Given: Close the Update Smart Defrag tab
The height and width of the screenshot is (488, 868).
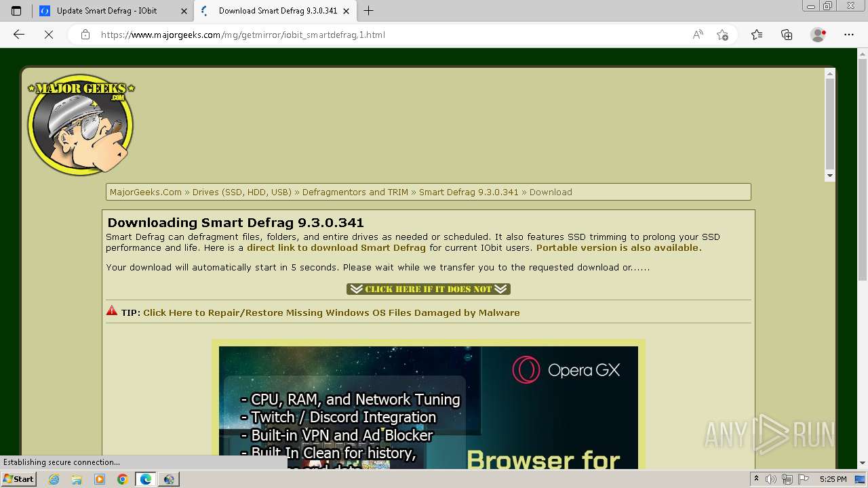Looking at the screenshot, I should (184, 11).
